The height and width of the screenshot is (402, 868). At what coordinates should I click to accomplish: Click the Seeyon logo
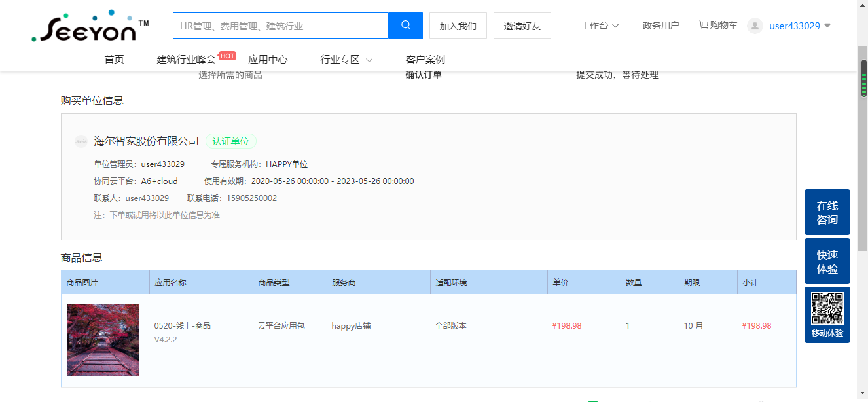pos(90,26)
